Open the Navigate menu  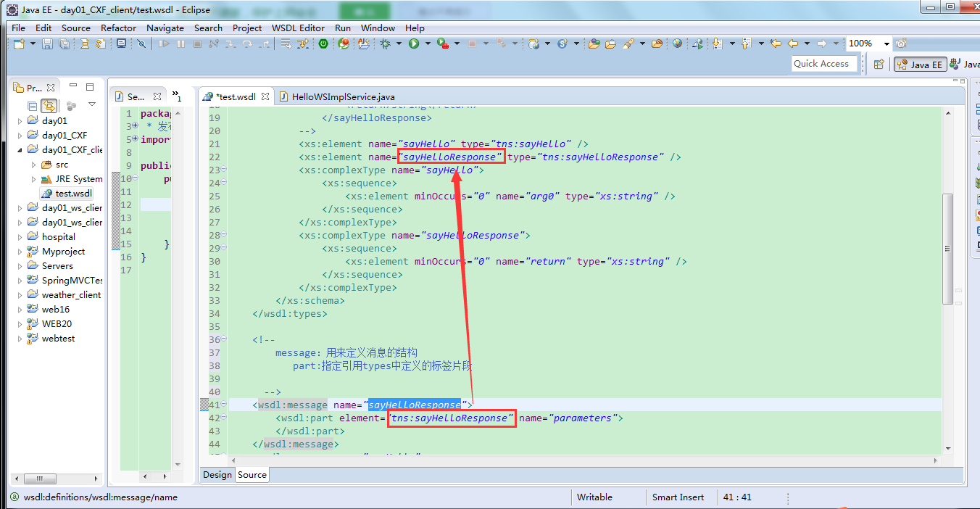tap(165, 28)
